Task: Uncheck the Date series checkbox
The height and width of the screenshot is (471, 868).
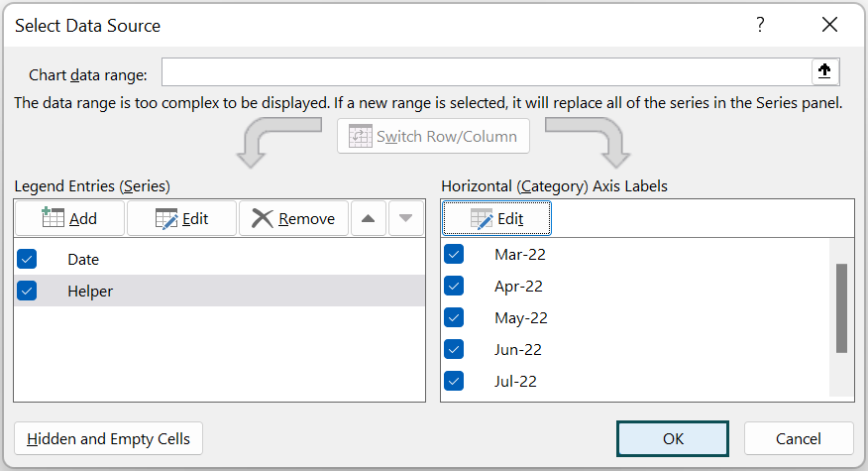Action: tap(27, 259)
